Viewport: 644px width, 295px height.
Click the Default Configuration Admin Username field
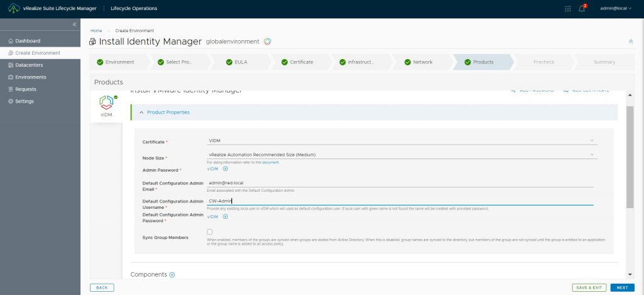[400, 201]
